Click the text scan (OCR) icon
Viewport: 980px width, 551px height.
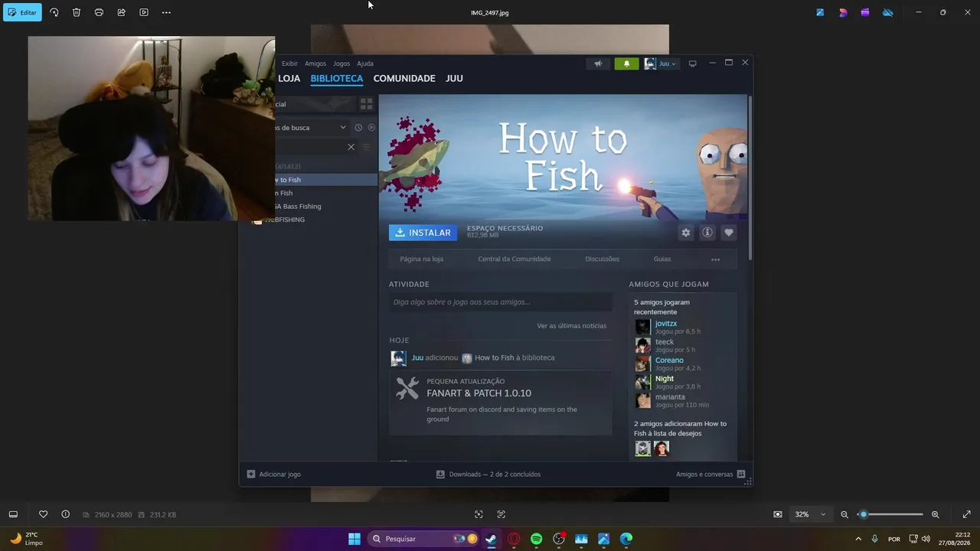[x=501, y=514]
